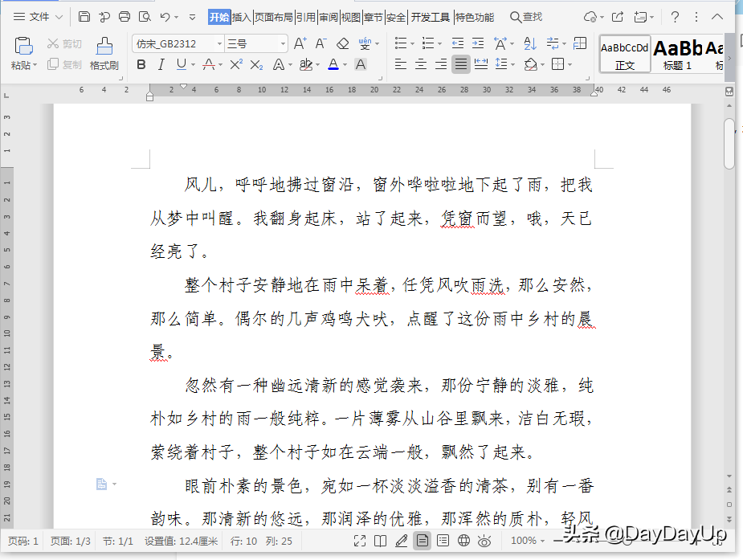Click the paragraph layout icon in left margin
This screenshot has height=560, width=743.
click(102, 484)
